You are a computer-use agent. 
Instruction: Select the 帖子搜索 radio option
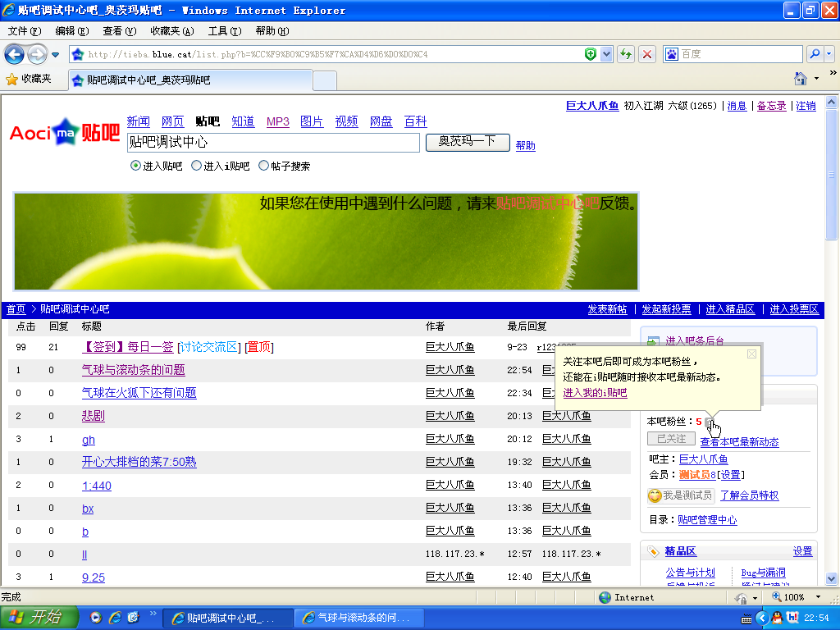pos(263,166)
